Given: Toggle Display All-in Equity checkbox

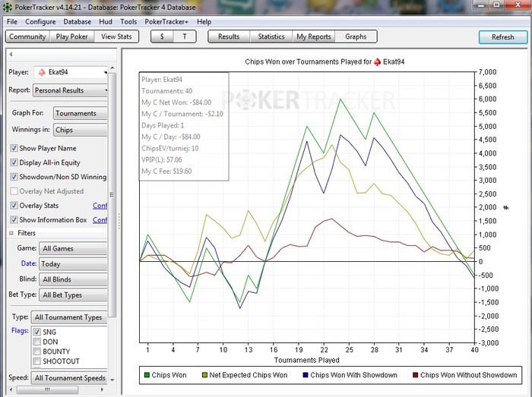Looking at the screenshot, I should 14,162.
